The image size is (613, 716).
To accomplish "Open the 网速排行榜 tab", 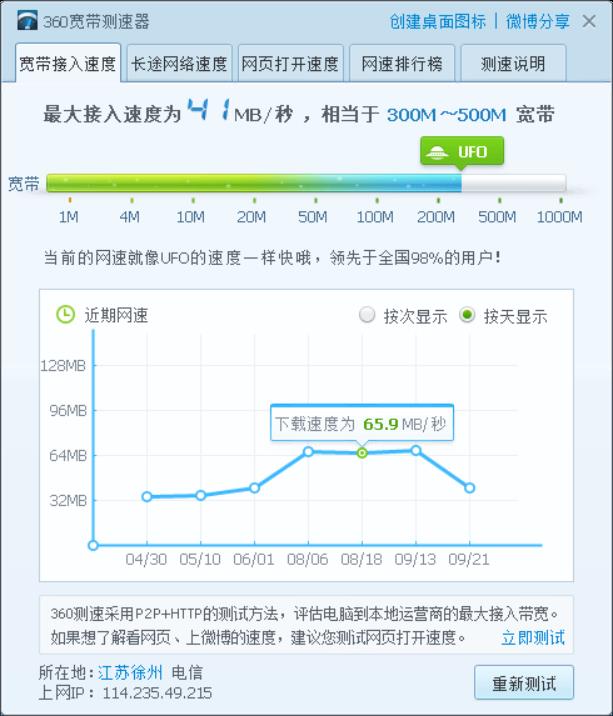I will point(402,63).
